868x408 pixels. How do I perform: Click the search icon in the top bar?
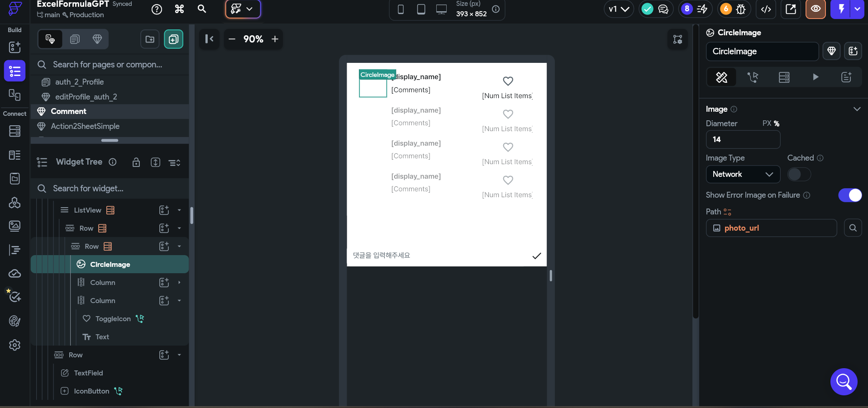(x=202, y=9)
